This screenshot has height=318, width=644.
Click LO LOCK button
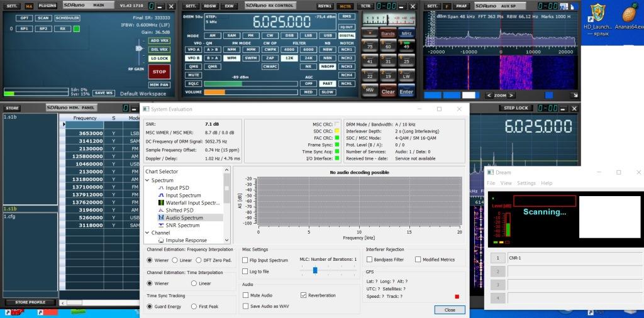coord(159,58)
